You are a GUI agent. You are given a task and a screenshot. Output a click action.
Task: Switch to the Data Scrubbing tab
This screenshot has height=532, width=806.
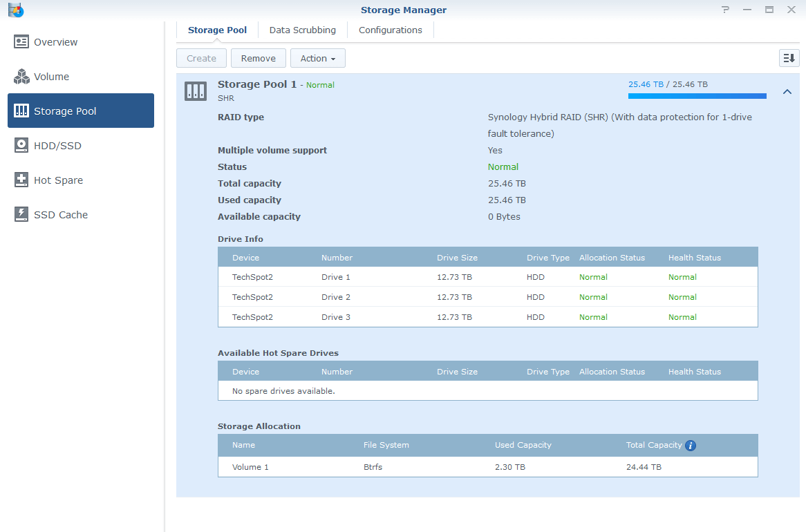tap(302, 30)
